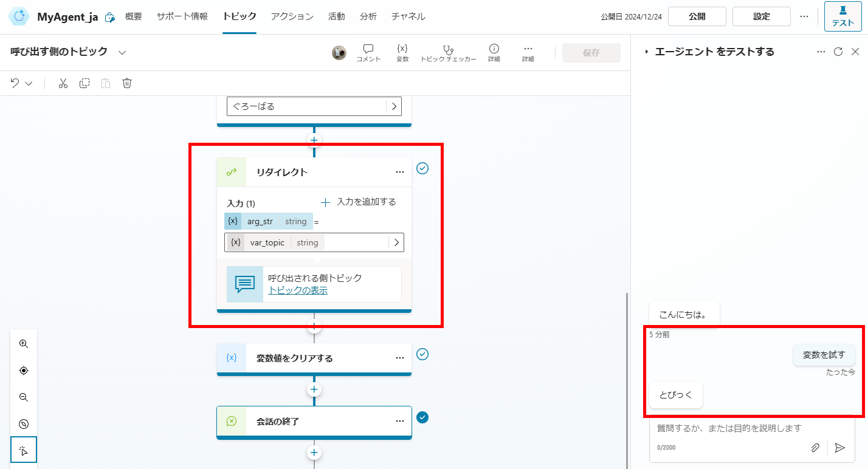Click the chat message input field
868x469 pixels.
729,428
